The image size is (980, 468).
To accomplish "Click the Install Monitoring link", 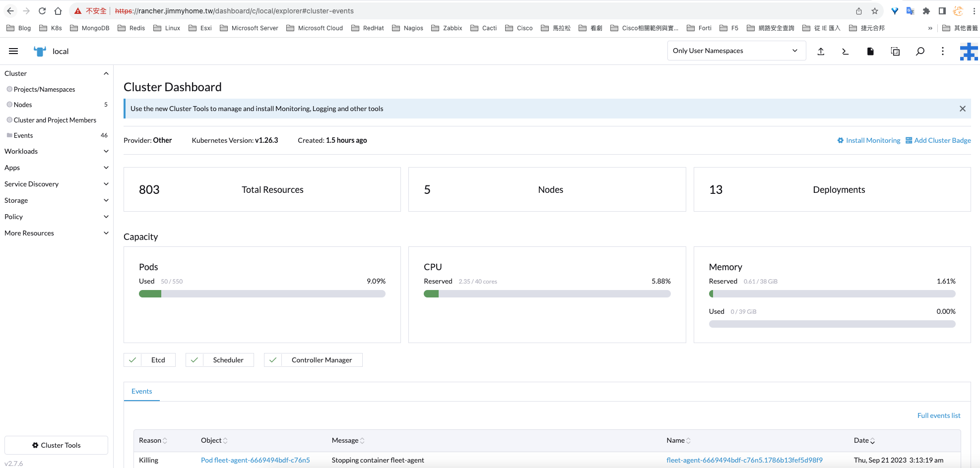I will pyautogui.click(x=868, y=140).
